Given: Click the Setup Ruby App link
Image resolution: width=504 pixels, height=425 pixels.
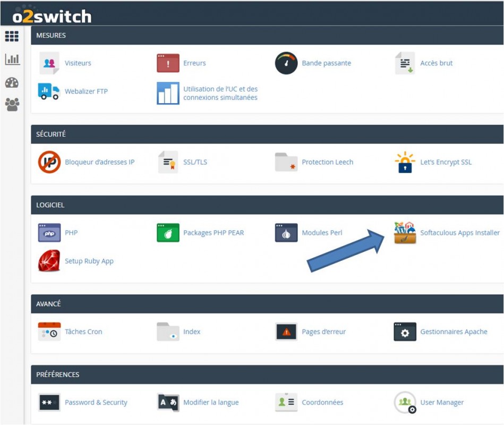Looking at the screenshot, I should click(89, 261).
